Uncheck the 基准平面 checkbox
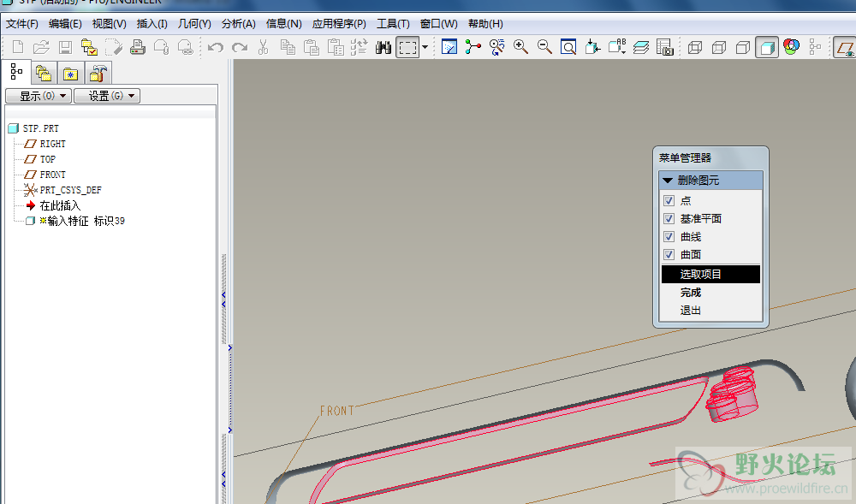Image resolution: width=856 pixels, height=504 pixels. [x=669, y=219]
